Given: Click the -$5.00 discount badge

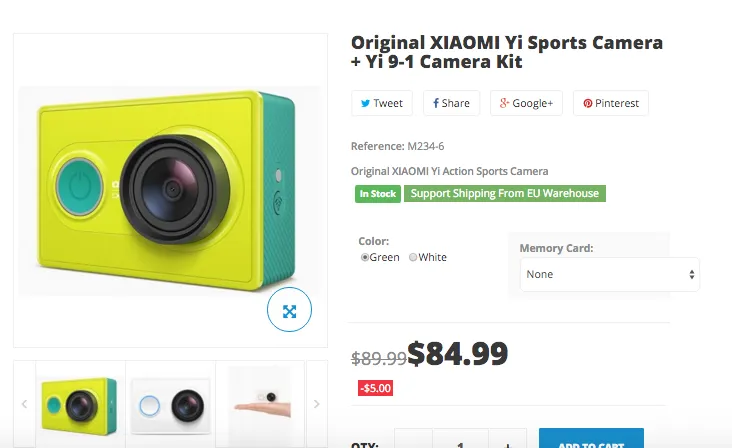Looking at the screenshot, I should 377,388.
